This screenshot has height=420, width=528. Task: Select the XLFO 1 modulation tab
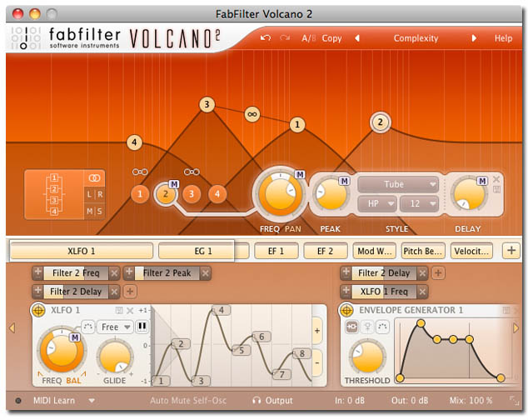(81, 251)
